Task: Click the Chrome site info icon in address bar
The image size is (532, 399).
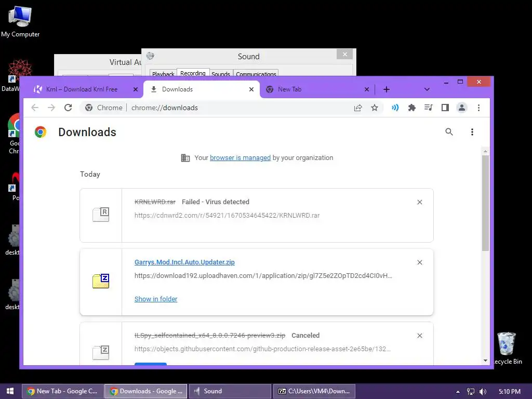Action: 89,108
